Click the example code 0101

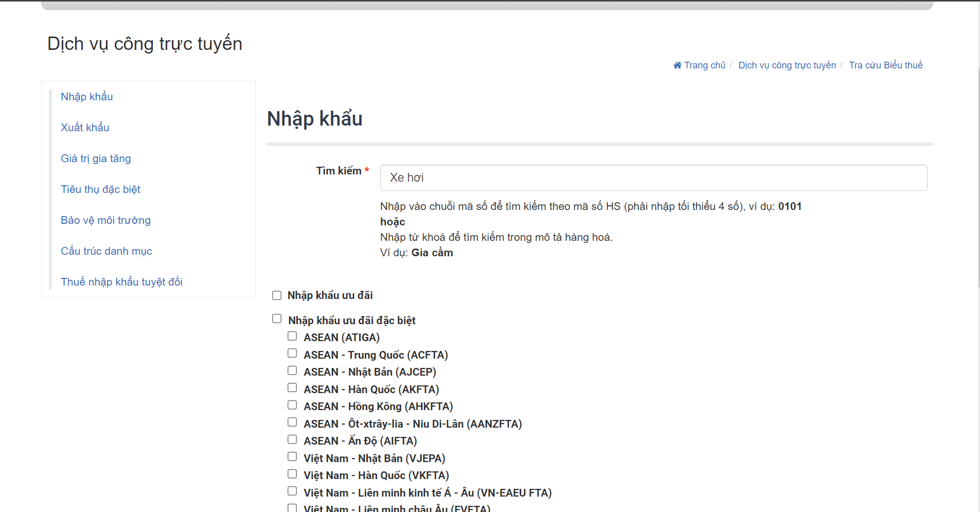[x=790, y=206]
